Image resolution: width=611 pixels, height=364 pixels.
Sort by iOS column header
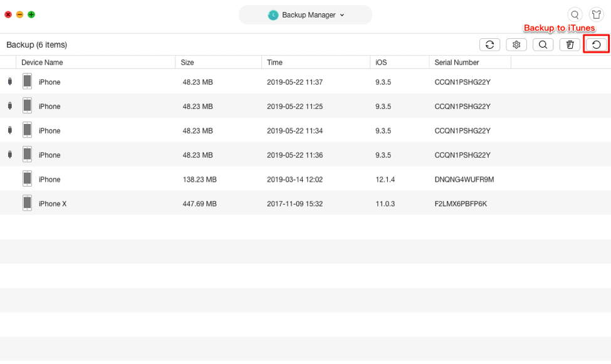[x=399, y=63]
